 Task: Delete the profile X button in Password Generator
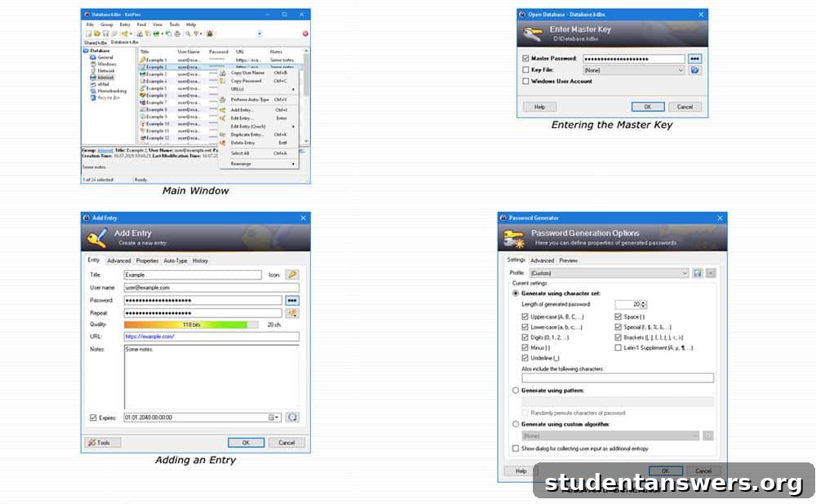[711, 273]
